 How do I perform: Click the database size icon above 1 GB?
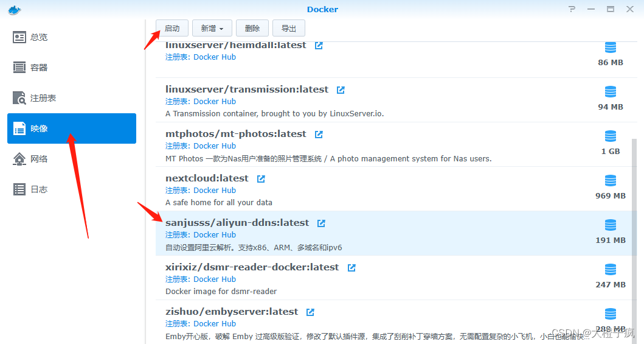coord(611,136)
